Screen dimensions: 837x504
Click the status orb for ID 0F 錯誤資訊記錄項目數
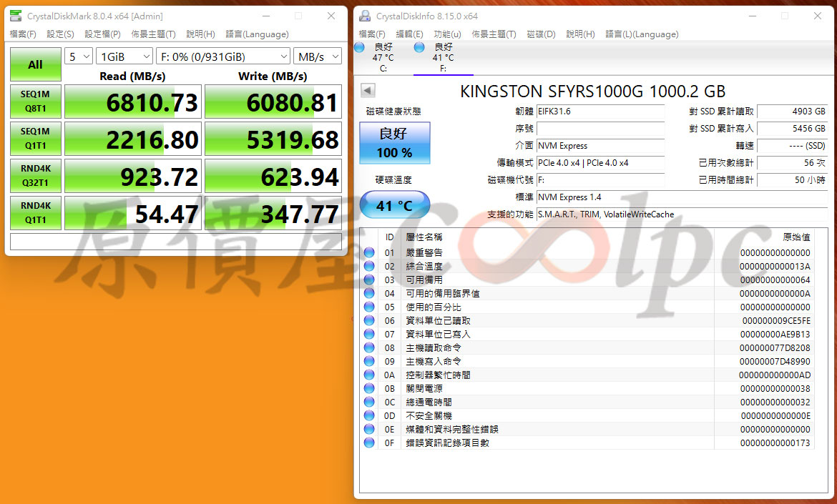(x=369, y=443)
